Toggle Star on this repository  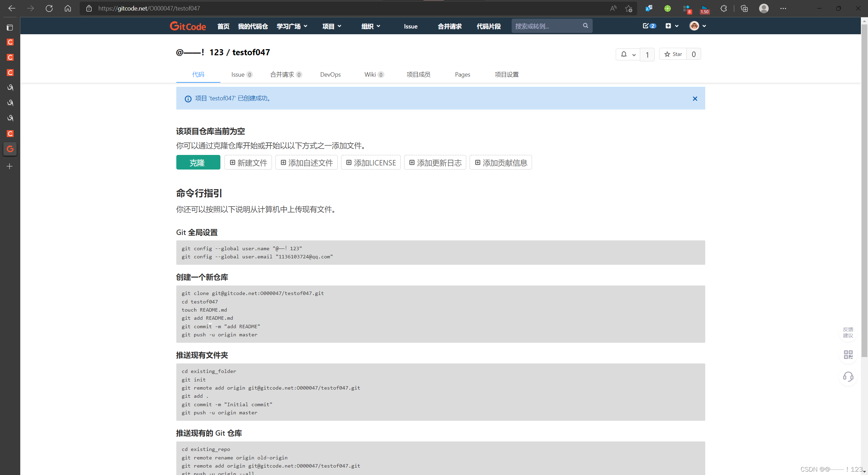click(673, 54)
